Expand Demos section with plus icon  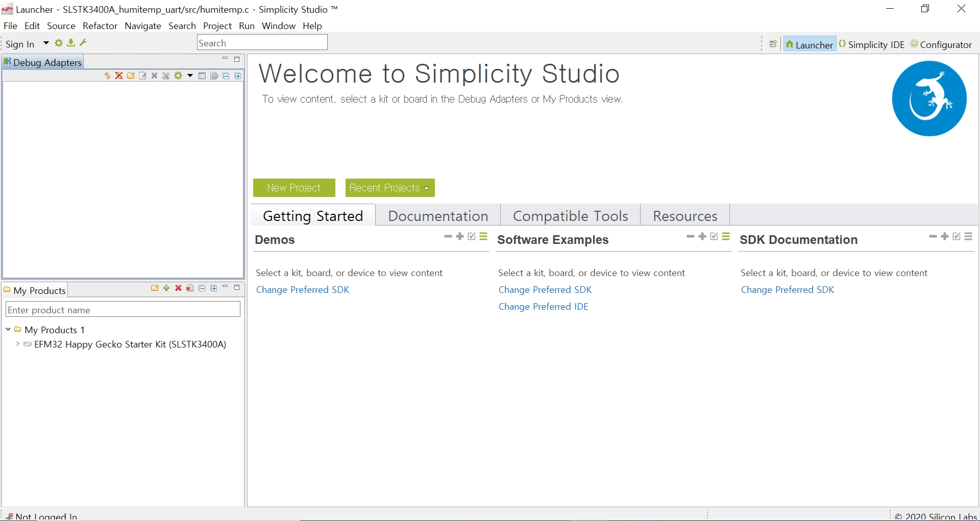coord(460,236)
